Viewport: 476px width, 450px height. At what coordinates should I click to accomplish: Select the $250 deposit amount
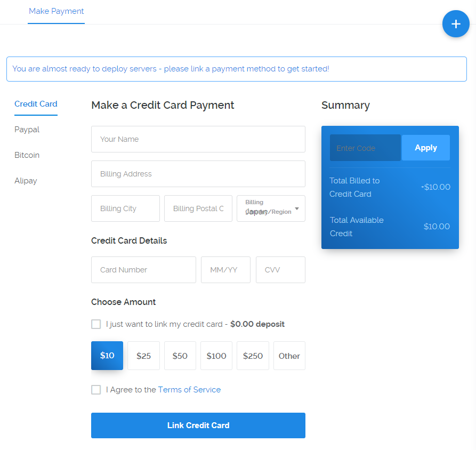click(253, 356)
